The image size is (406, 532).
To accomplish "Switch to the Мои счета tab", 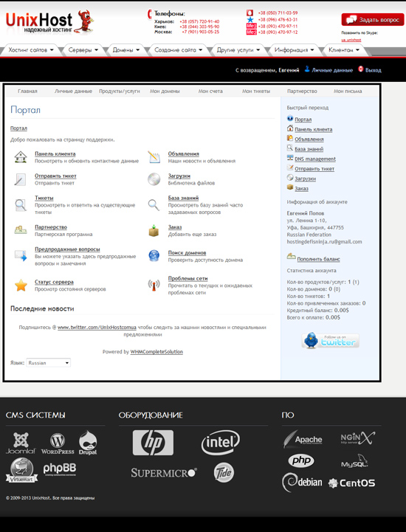I will [x=210, y=91].
